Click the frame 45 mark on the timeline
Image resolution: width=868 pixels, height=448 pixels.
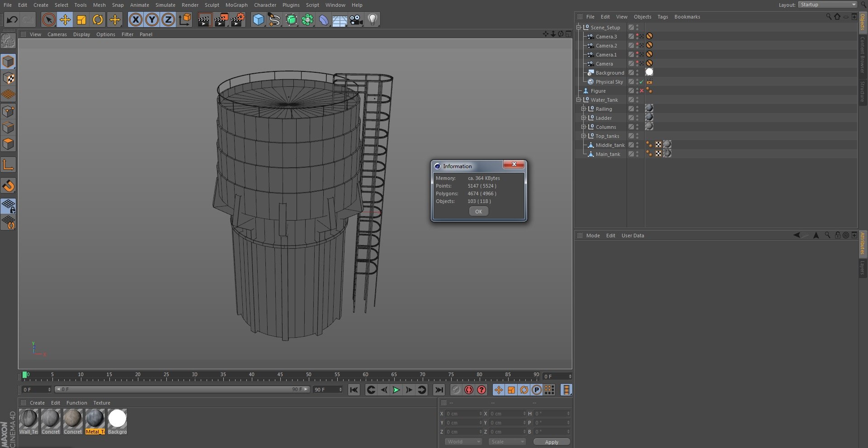click(x=280, y=376)
